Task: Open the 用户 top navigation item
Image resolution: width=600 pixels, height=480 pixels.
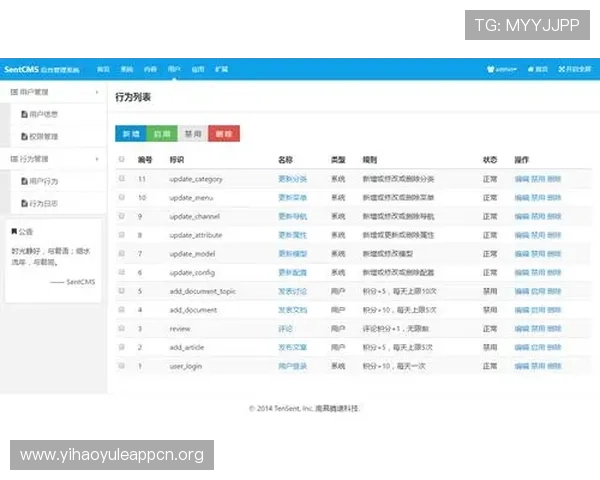Action: [x=174, y=69]
